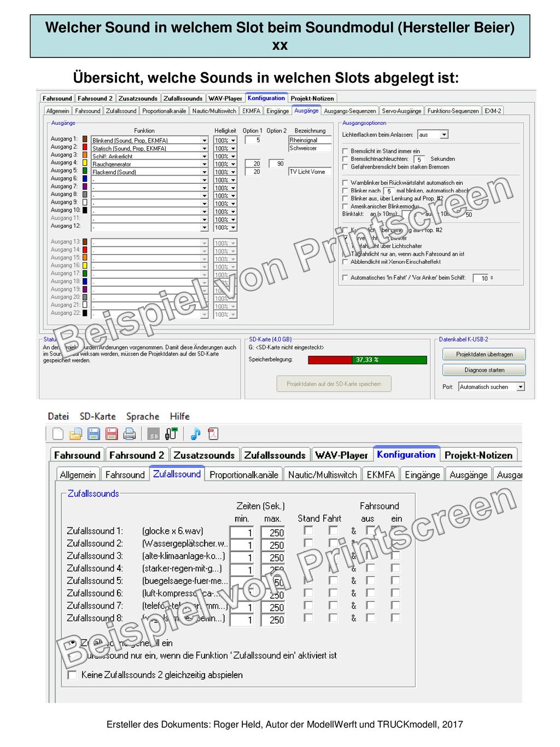560x747 pixels.
Task: Open the 'Flackernd (Sound)' function dropdown
Action: point(205,172)
